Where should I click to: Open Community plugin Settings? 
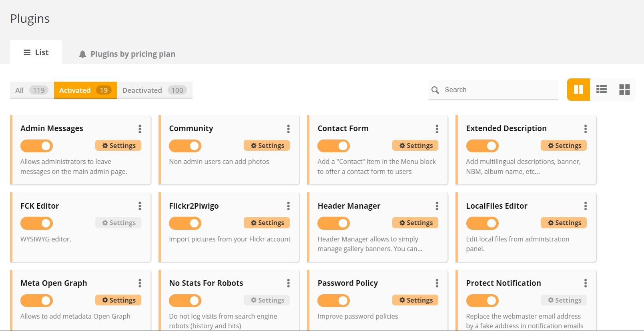point(267,146)
